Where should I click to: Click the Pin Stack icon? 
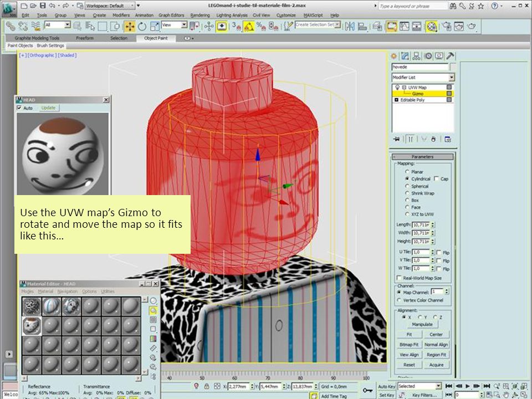click(396, 139)
